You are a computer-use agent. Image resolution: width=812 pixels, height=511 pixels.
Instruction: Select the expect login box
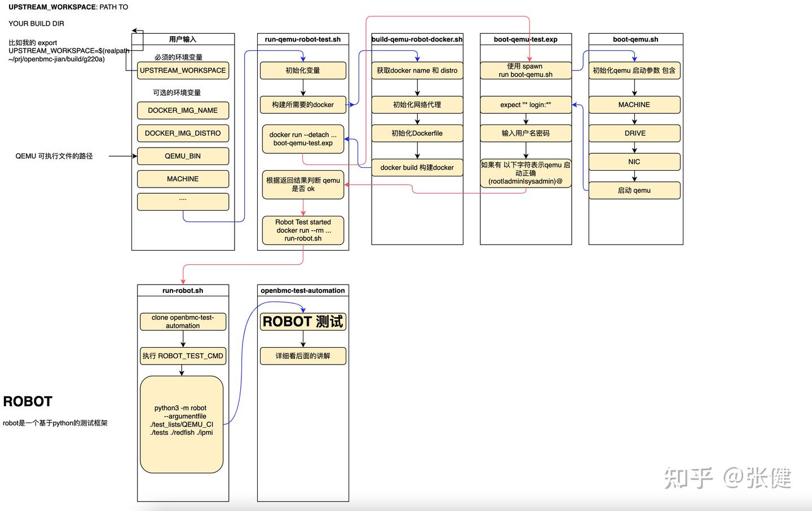[526, 105]
